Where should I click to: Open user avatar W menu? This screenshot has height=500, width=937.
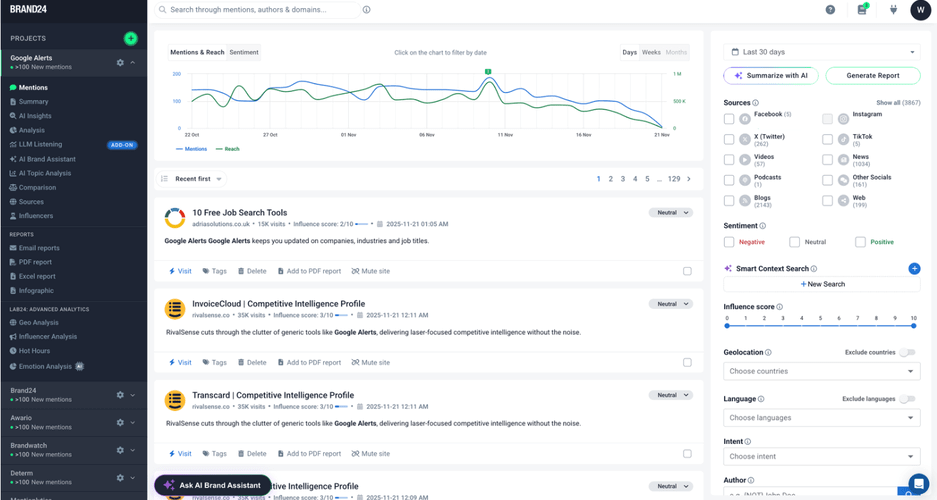920,10
